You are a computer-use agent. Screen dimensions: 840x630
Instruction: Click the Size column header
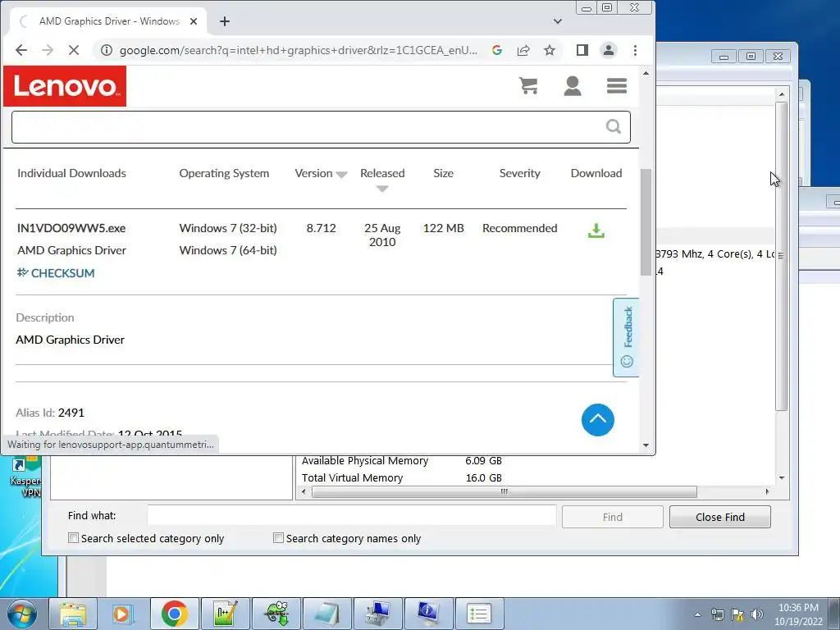tap(443, 174)
